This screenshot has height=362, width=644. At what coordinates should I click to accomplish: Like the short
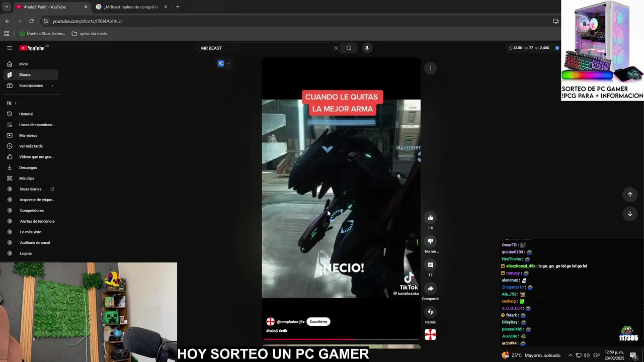[x=430, y=218]
